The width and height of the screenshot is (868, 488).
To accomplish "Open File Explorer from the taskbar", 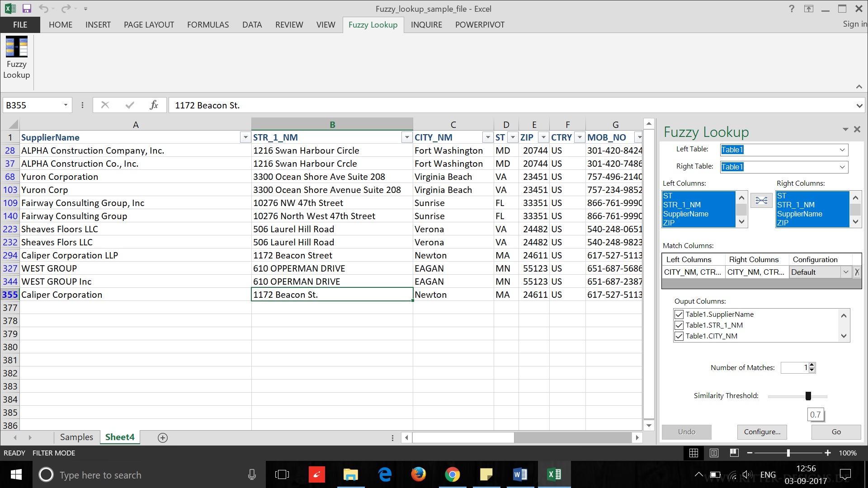I will click(x=350, y=474).
